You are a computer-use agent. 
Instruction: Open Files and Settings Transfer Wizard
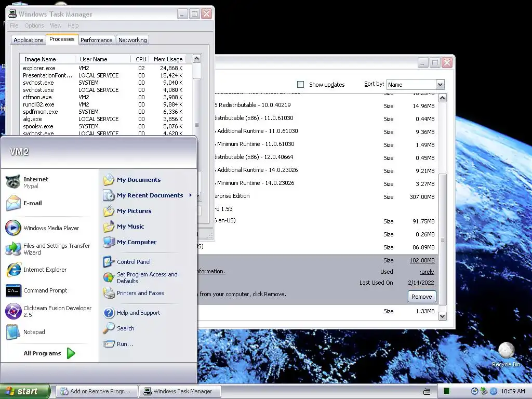pyautogui.click(x=48, y=249)
